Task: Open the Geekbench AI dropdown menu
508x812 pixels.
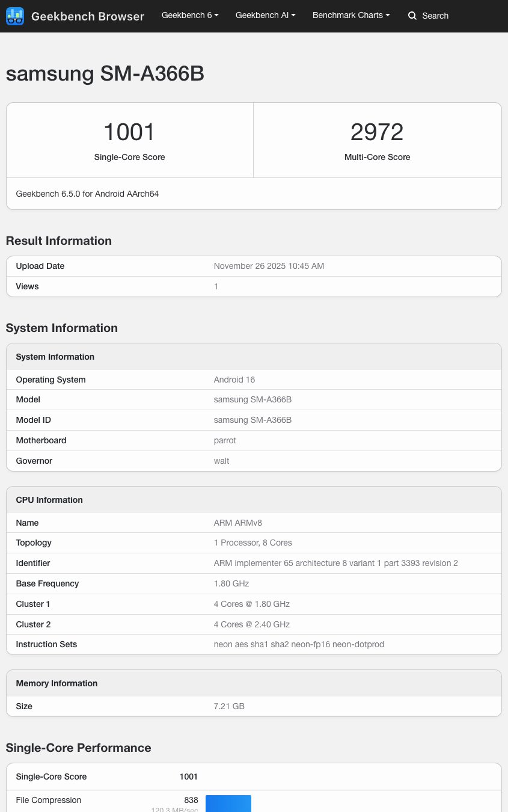Action: coord(265,15)
